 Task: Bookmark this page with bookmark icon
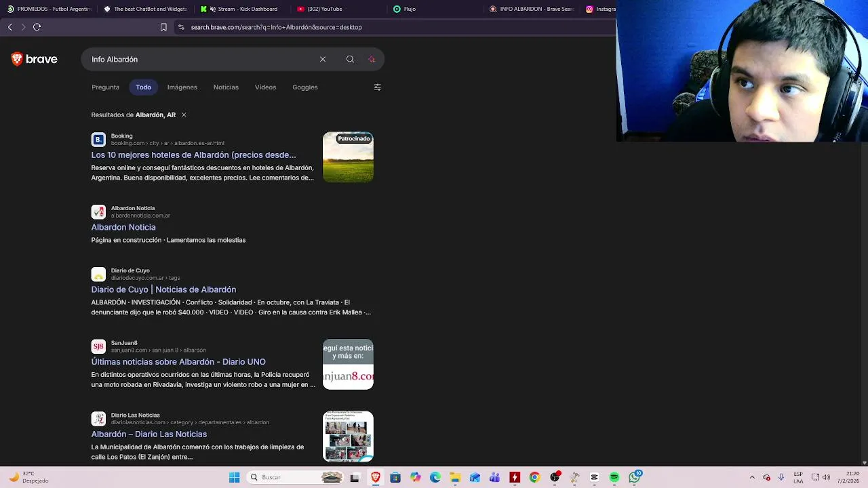(x=163, y=27)
